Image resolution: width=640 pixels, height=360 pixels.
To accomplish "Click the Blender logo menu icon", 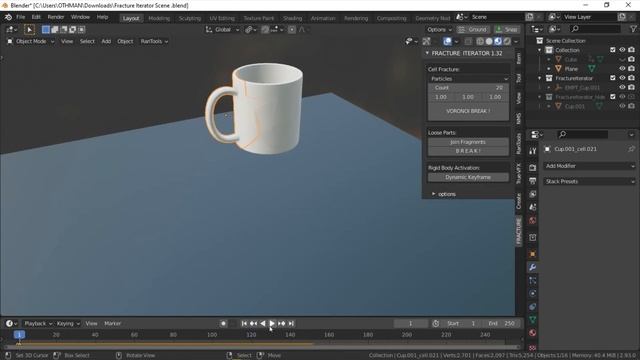I will (x=8, y=17).
